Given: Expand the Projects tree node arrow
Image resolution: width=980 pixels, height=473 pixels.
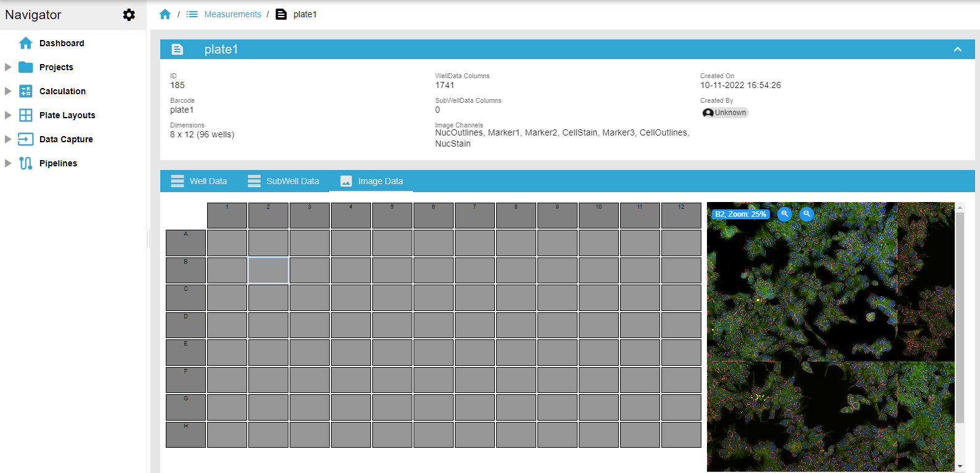Looking at the screenshot, I should [x=8, y=67].
